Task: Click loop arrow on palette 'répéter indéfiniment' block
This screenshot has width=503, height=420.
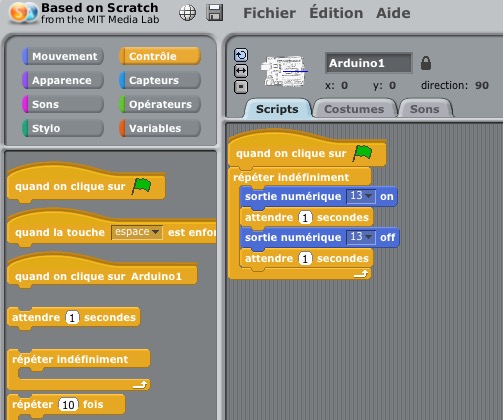Action: pyautogui.click(x=140, y=385)
